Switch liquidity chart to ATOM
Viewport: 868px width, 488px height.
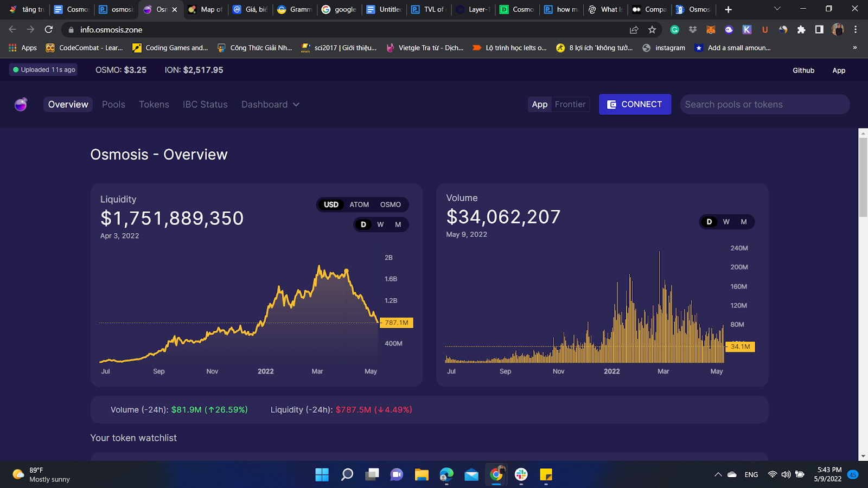pyautogui.click(x=359, y=204)
